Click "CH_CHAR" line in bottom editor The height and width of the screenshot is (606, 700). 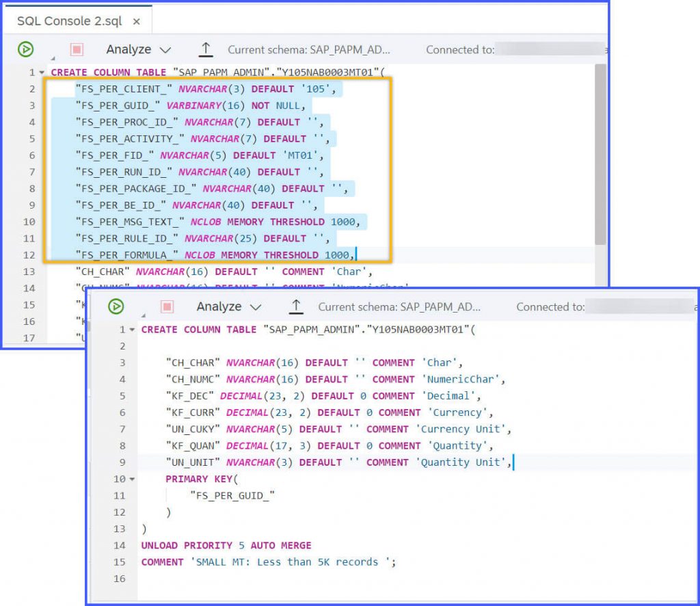(314, 363)
